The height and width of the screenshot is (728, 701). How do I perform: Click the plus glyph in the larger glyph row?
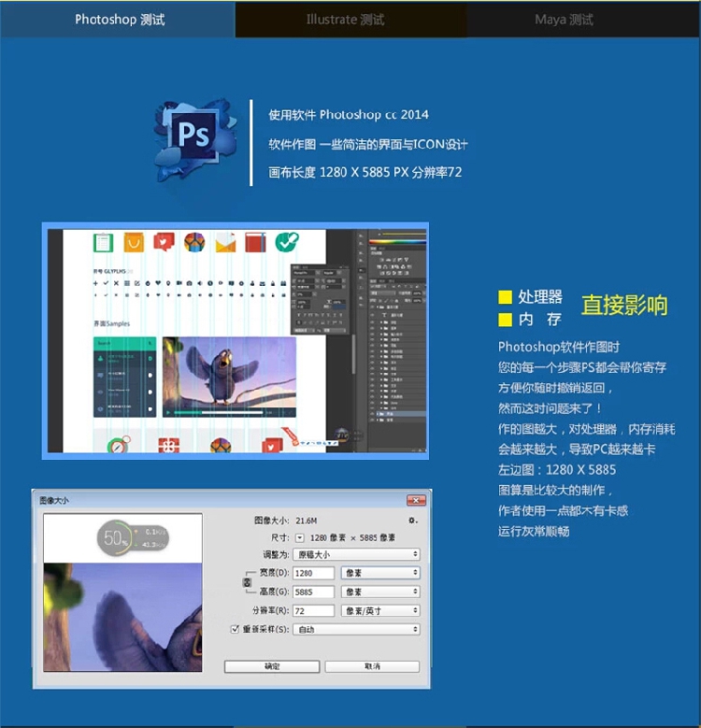pos(95,283)
